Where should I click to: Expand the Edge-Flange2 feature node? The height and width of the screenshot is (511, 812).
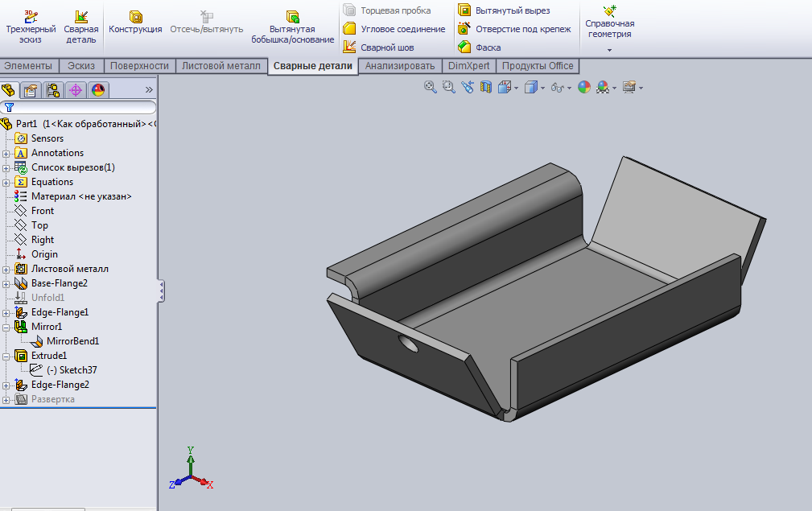6,385
